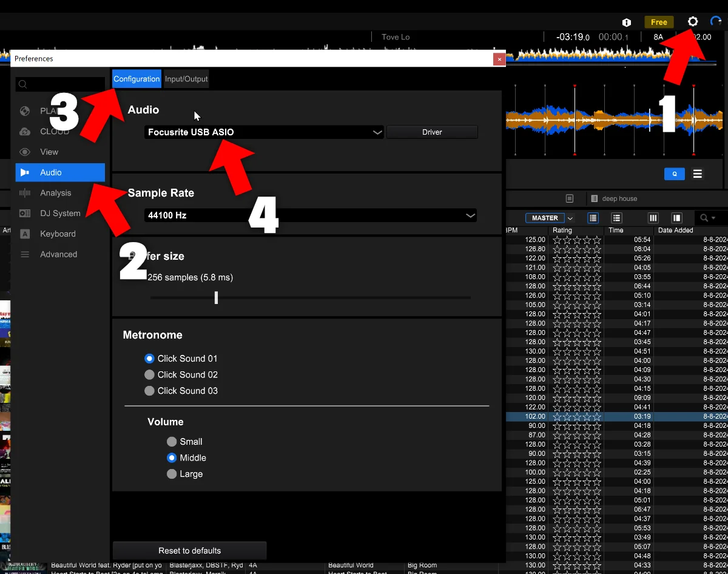Close the Preferences window
Screen dimensions: 728x574
click(x=499, y=59)
